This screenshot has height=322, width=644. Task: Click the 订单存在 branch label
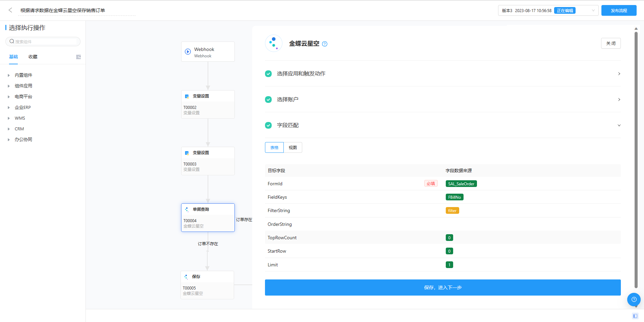244,220
